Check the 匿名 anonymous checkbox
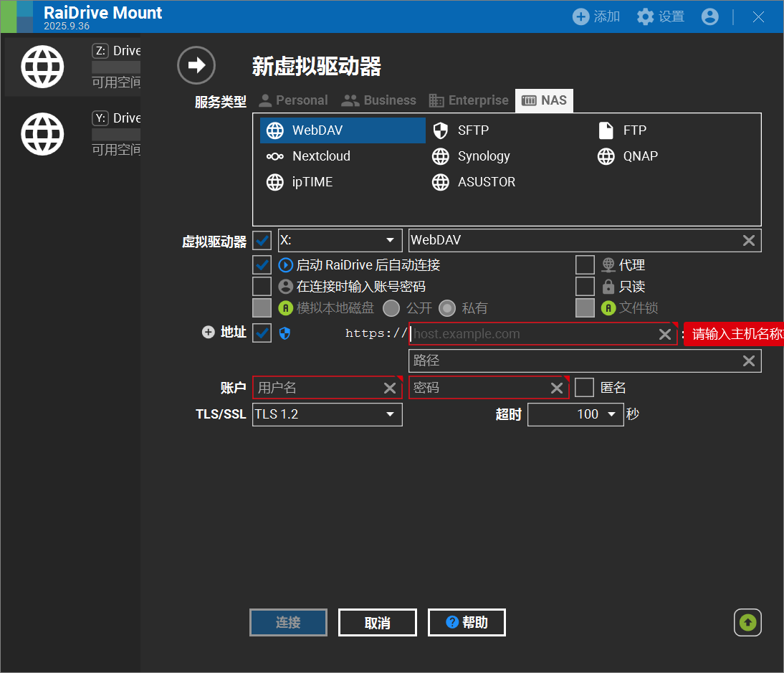This screenshot has width=784, height=673. 585,388
